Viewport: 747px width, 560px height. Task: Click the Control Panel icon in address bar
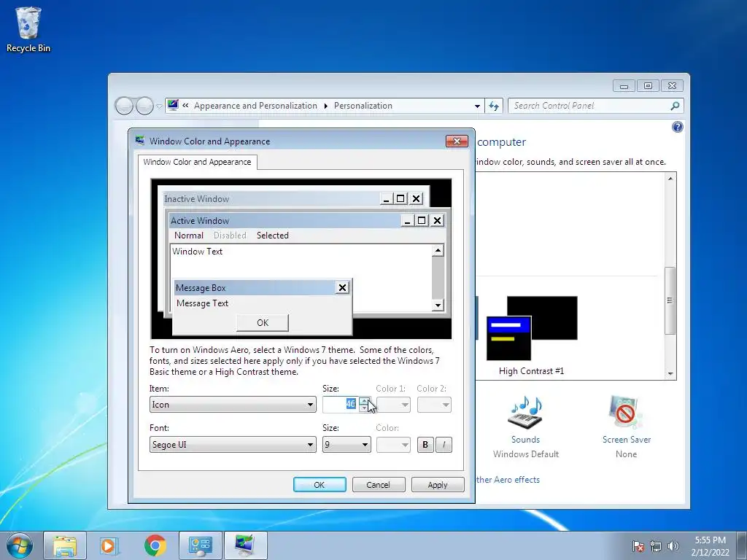pyautogui.click(x=173, y=105)
